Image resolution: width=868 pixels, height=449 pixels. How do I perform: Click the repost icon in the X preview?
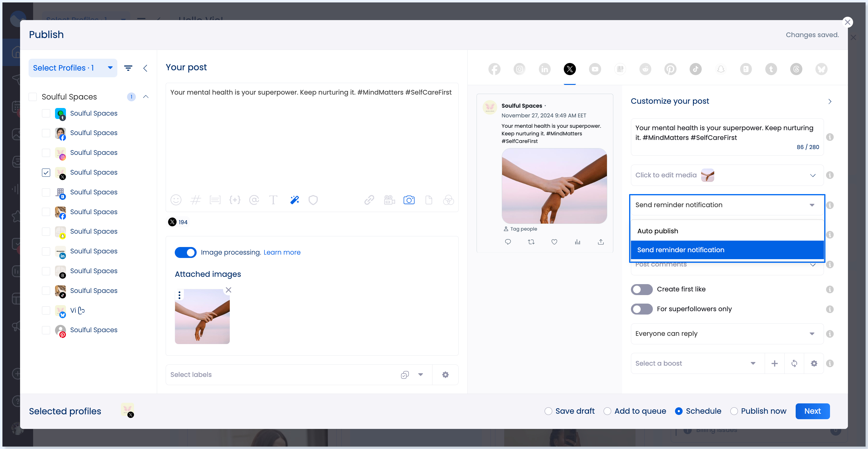(x=531, y=242)
